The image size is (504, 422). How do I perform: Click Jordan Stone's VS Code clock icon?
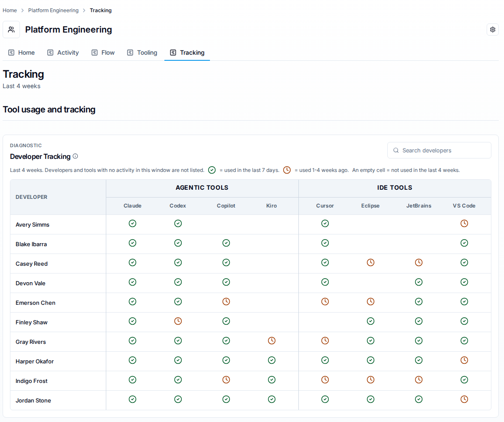pyautogui.click(x=464, y=399)
